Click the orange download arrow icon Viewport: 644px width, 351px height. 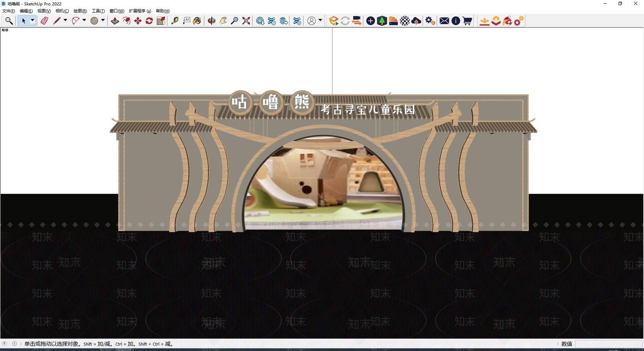click(485, 21)
